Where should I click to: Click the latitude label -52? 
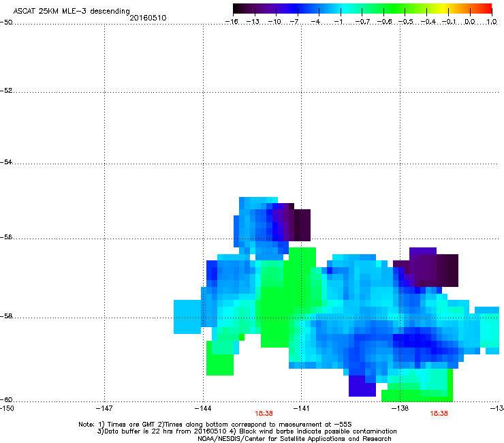click(x=6, y=91)
